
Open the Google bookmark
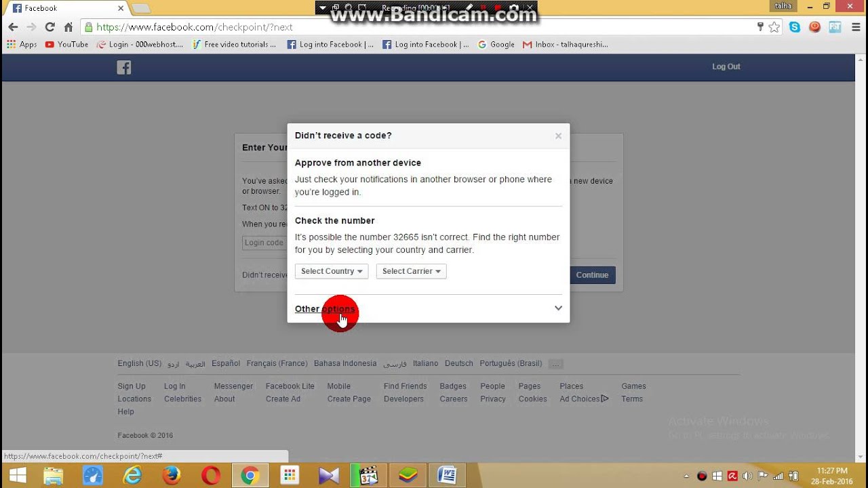tap(496, 45)
